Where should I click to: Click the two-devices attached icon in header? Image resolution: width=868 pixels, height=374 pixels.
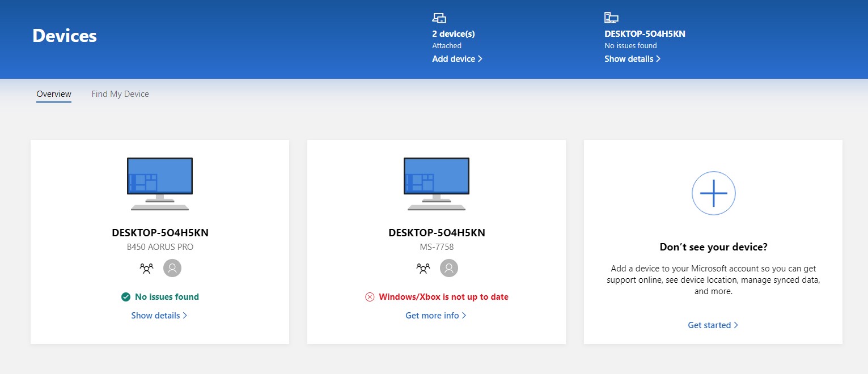pyautogui.click(x=438, y=18)
